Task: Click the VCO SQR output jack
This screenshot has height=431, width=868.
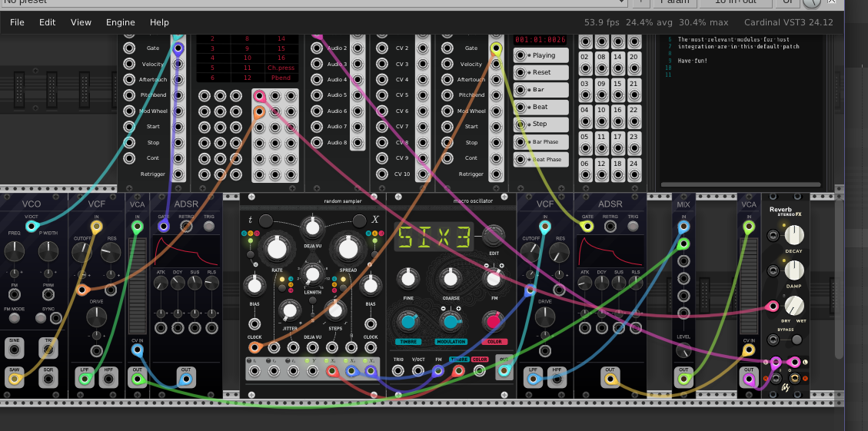Action: click(x=48, y=378)
